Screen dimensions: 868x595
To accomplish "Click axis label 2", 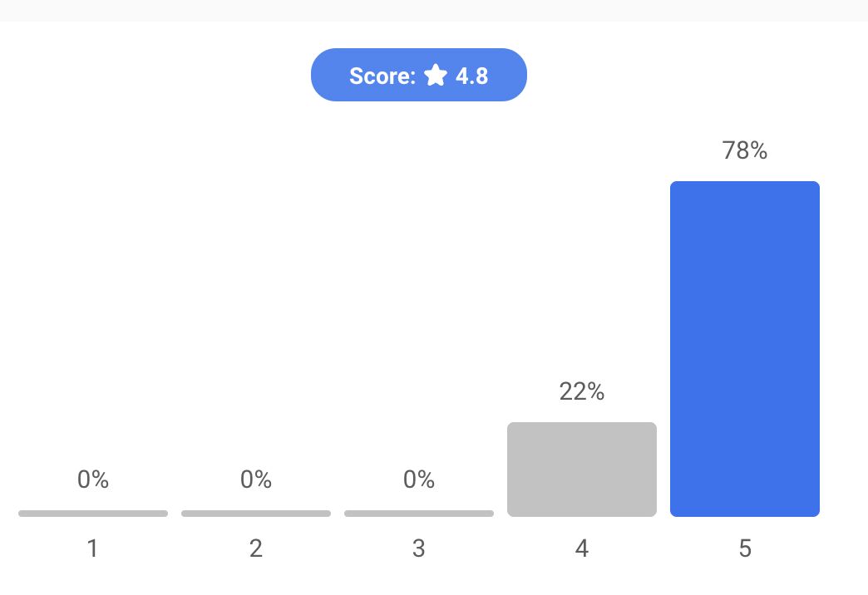I will (x=256, y=548).
